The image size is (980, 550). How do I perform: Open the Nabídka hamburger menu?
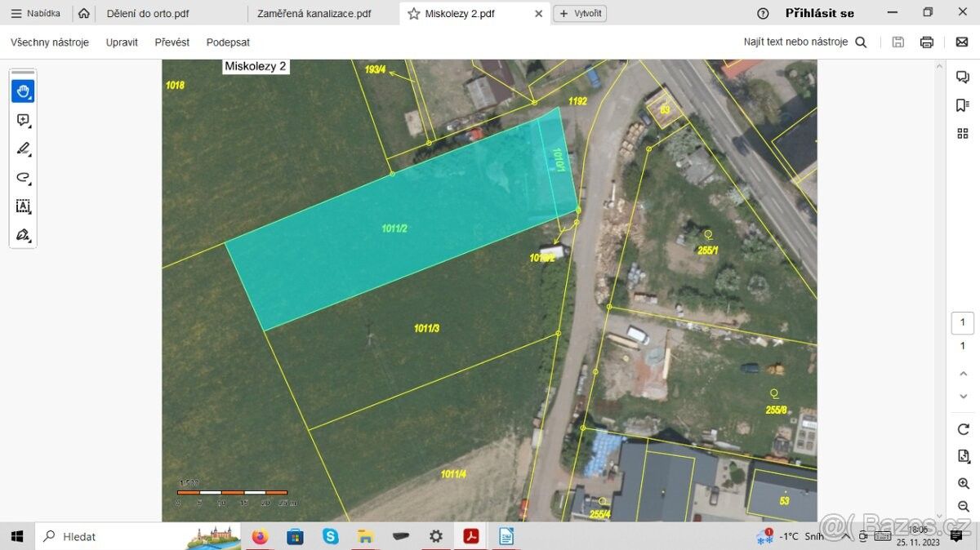coord(36,13)
